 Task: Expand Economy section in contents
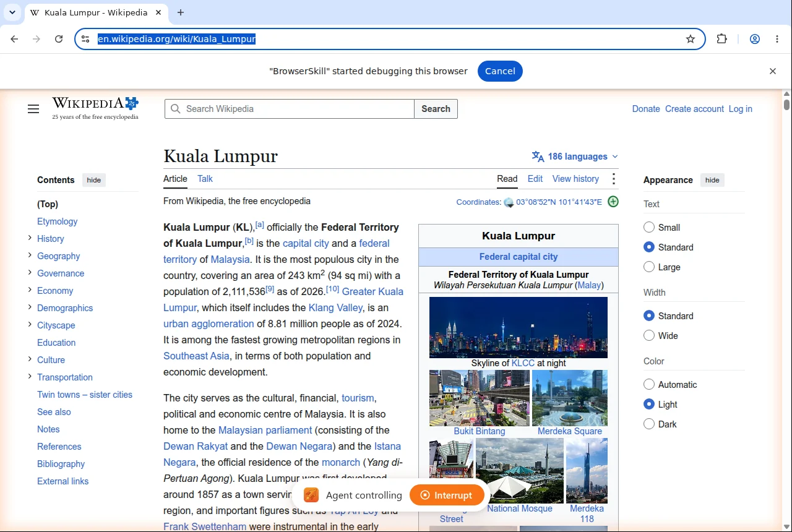[29, 290]
